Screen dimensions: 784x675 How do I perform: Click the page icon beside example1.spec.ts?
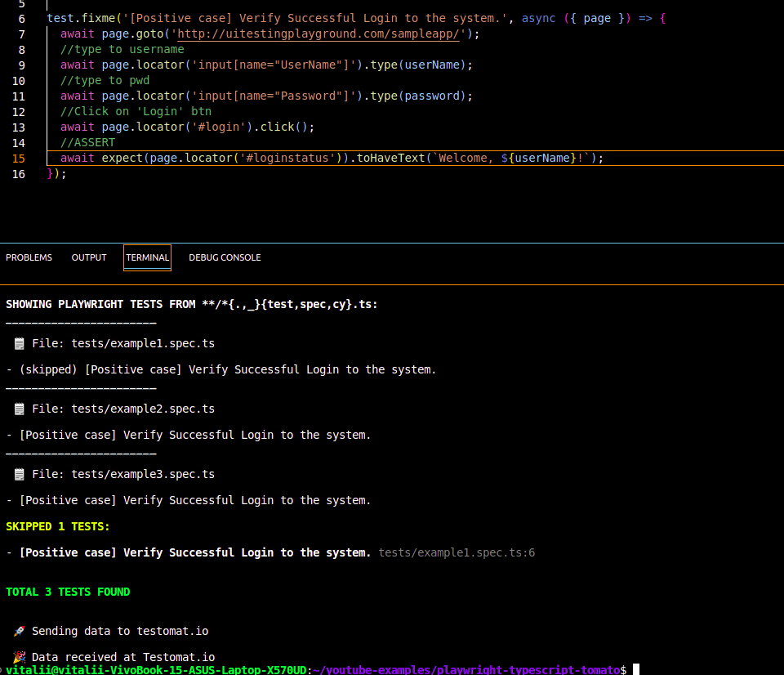19,343
